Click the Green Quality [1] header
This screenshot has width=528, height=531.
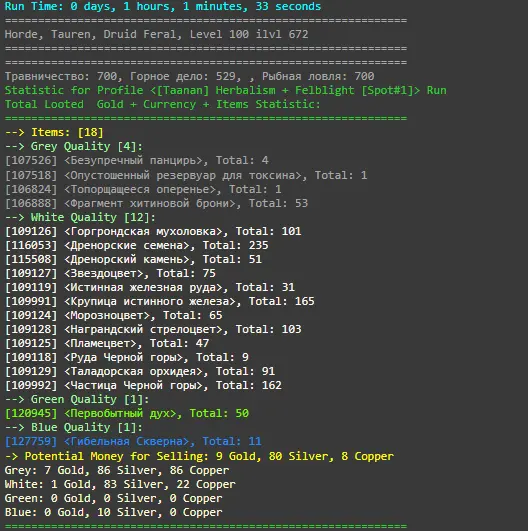click(x=77, y=399)
